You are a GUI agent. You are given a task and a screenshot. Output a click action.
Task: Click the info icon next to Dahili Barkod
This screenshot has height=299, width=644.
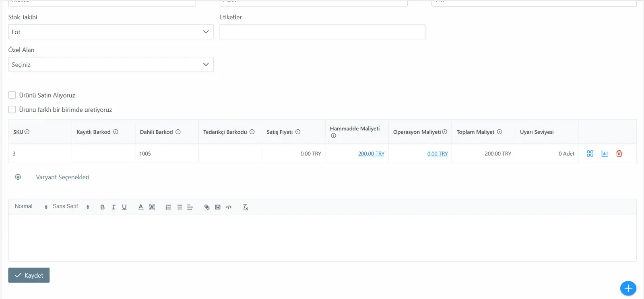click(x=178, y=132)
